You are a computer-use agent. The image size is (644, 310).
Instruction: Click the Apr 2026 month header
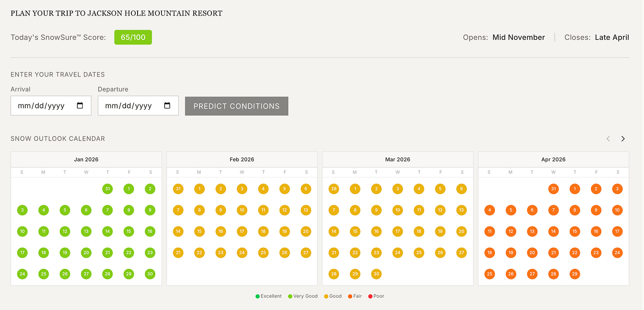pyautogui.click(x=553, y=160)
